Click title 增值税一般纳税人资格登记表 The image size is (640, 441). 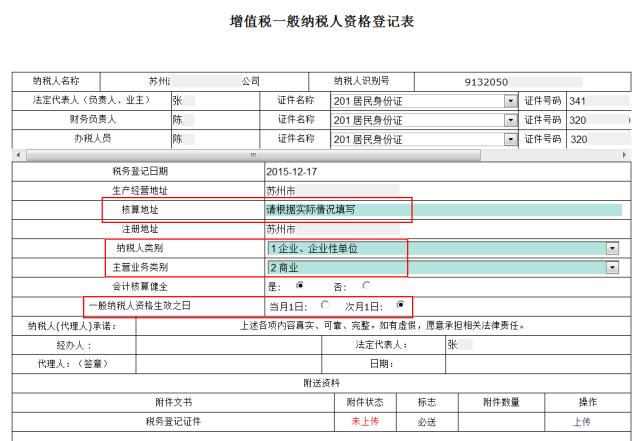322,21
